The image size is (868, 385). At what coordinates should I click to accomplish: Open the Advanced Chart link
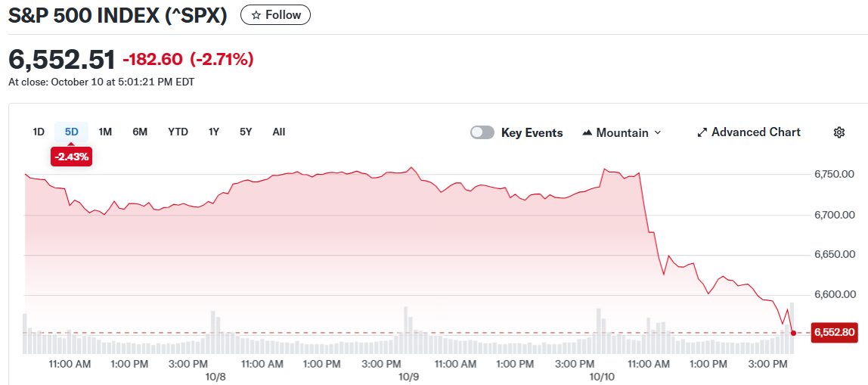[755, 132]
